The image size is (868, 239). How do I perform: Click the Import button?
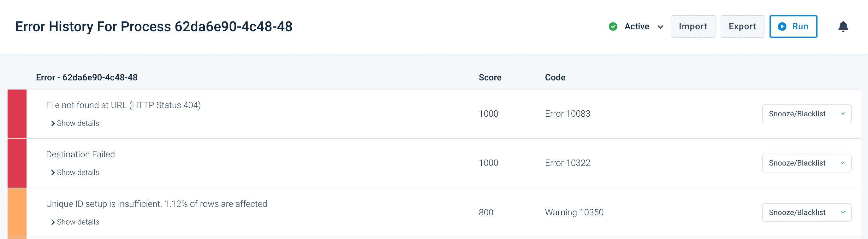[x=693, y=26]
